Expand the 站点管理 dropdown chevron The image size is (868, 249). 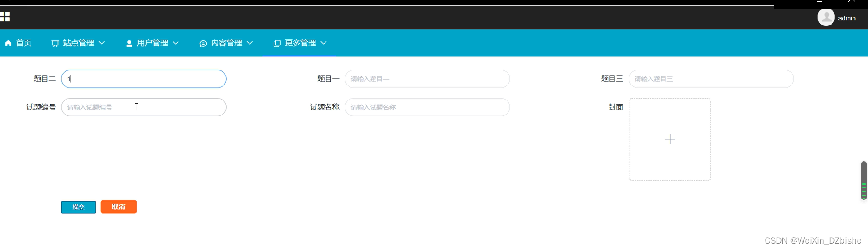102,43
